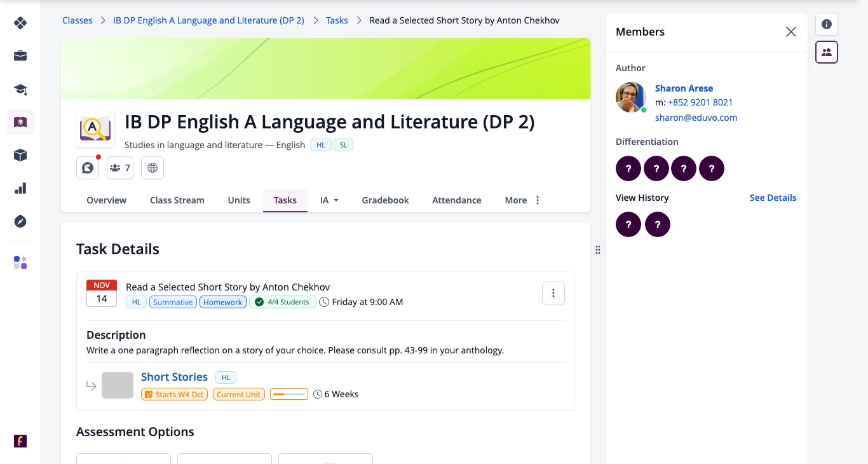
Task: Close the Members panel
Action: click(791, 32)
